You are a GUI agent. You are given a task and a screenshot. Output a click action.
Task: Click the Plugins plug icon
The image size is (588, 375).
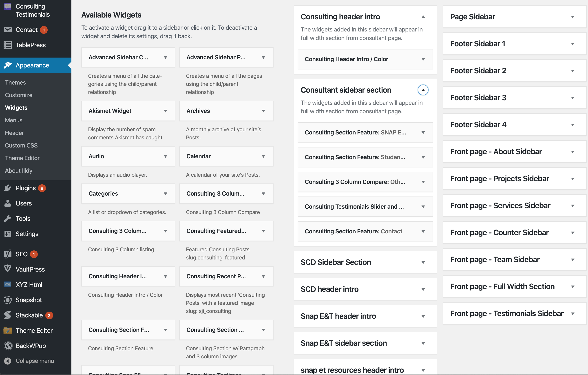click(8, 188)
